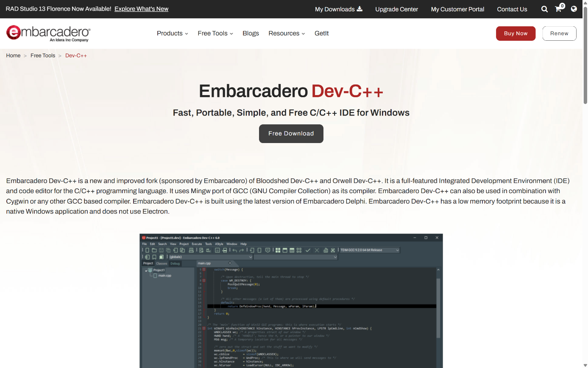
Task: Go to Home in the breadcrumb
Action: coord(13,56)
